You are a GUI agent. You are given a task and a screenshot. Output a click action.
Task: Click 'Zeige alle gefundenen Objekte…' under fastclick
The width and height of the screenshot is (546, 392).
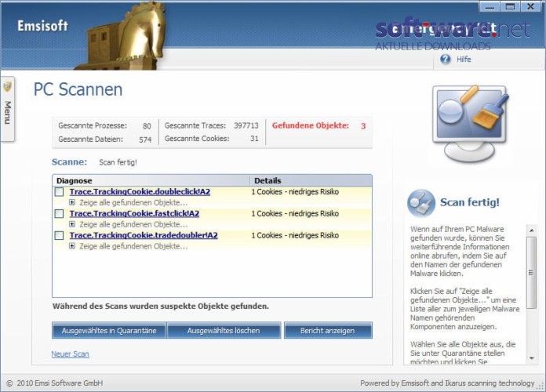pyautogui.click(x=133, y=224)
